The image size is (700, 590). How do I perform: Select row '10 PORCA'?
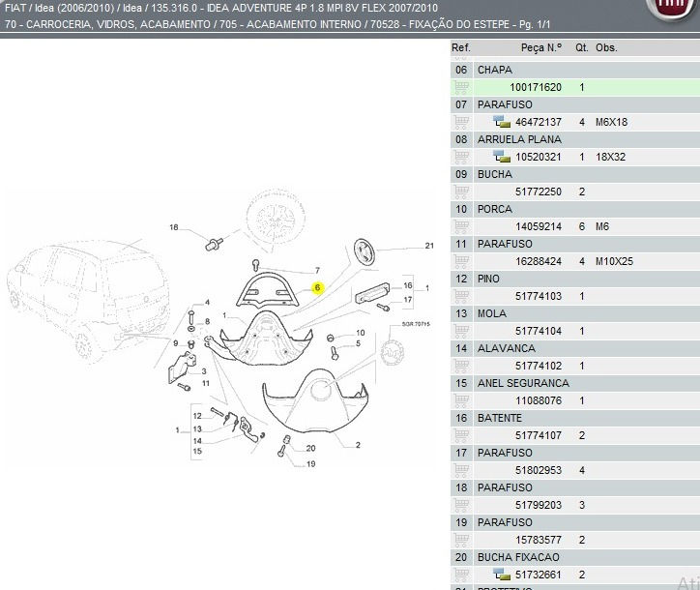click(575, 209)
